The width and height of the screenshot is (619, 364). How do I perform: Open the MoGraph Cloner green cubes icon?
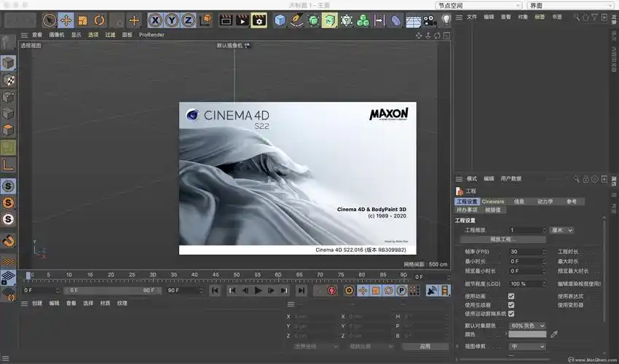[363, 20]
